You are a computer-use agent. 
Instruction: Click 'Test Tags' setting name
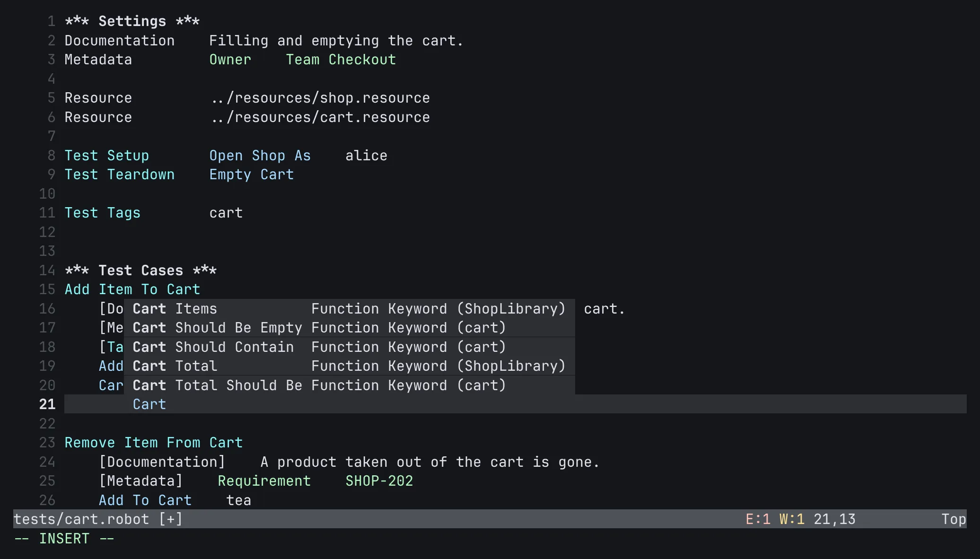pos(103,213)
